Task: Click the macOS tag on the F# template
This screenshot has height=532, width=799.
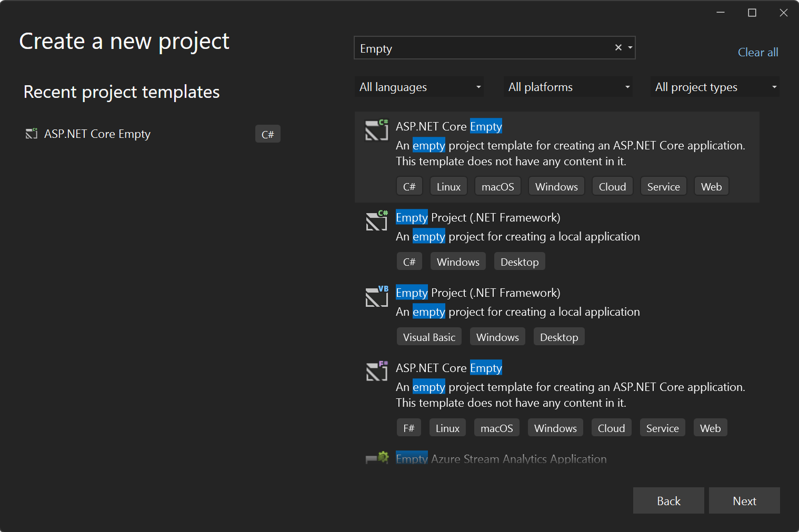Action: 497,428
